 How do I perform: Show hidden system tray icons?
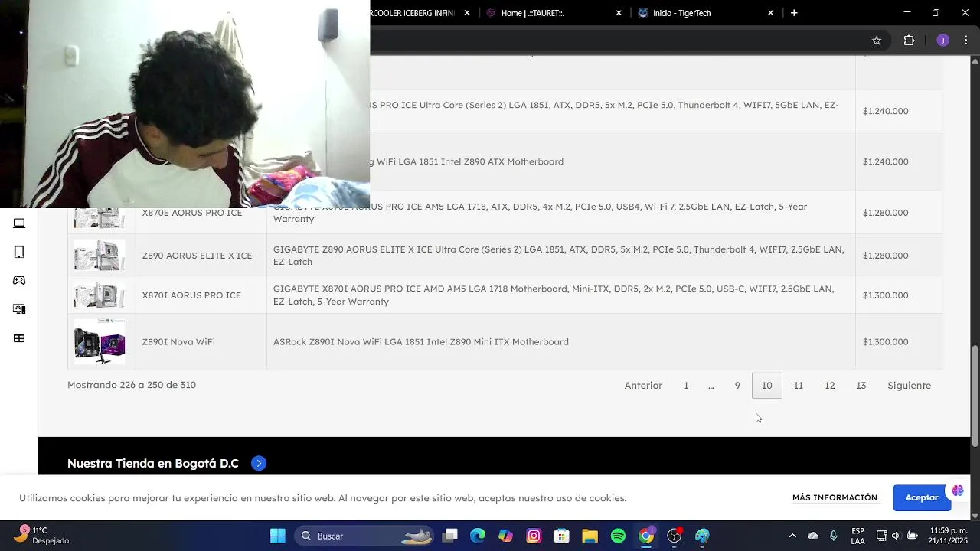click(x=792, y=536)
